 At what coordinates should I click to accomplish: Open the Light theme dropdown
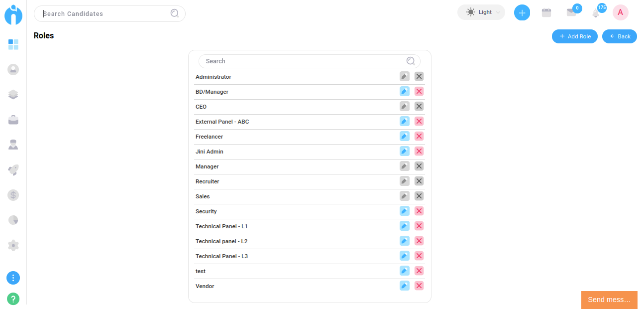[x=481, y=12]
